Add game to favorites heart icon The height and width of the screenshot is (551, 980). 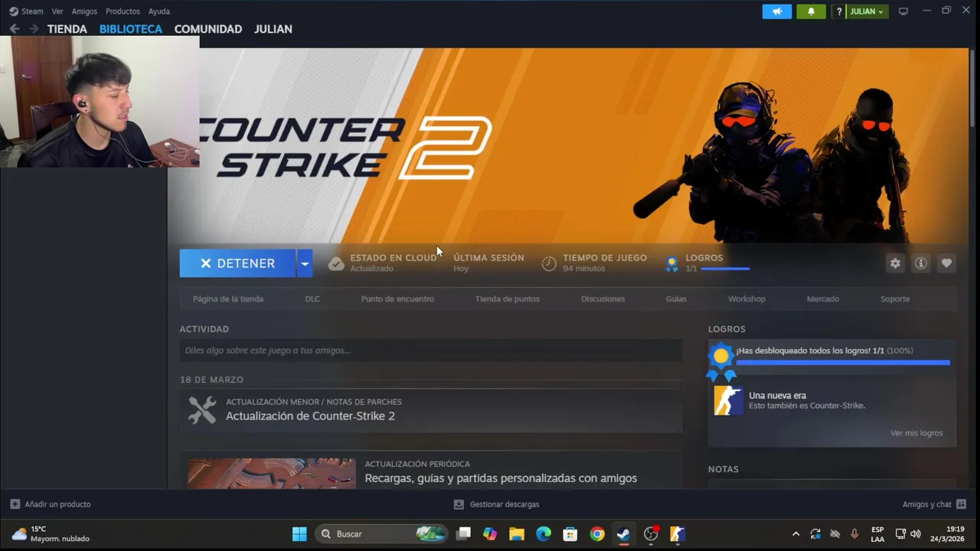pyautogui.click(x=946, y=263)
